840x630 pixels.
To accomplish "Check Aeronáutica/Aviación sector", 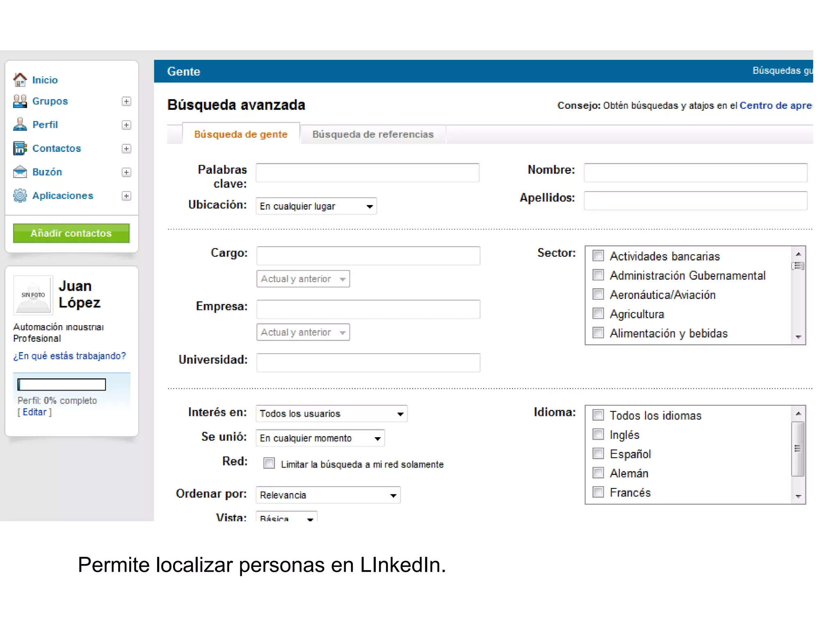I will click(x=598, y=294).
